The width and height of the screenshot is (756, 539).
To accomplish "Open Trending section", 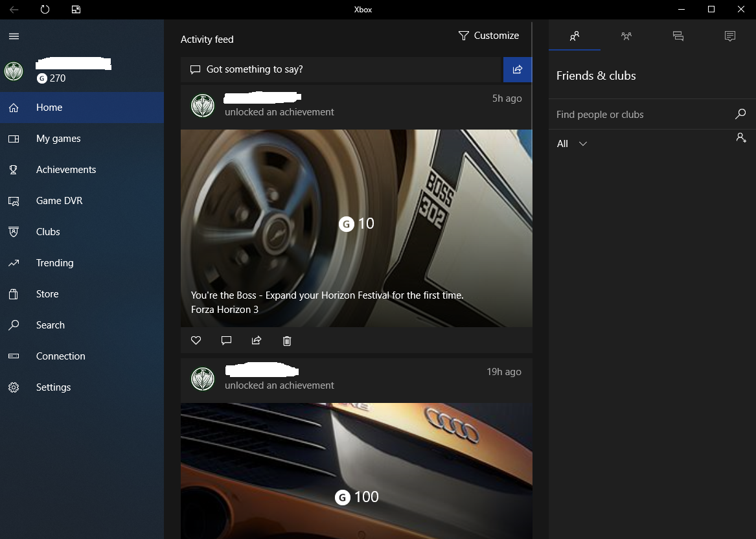I will coord(82,263).
